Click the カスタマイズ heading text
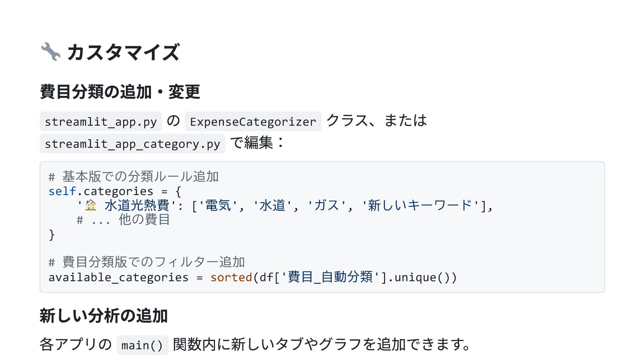The height and width of the screenshot is (362, 644). [123, 52]
